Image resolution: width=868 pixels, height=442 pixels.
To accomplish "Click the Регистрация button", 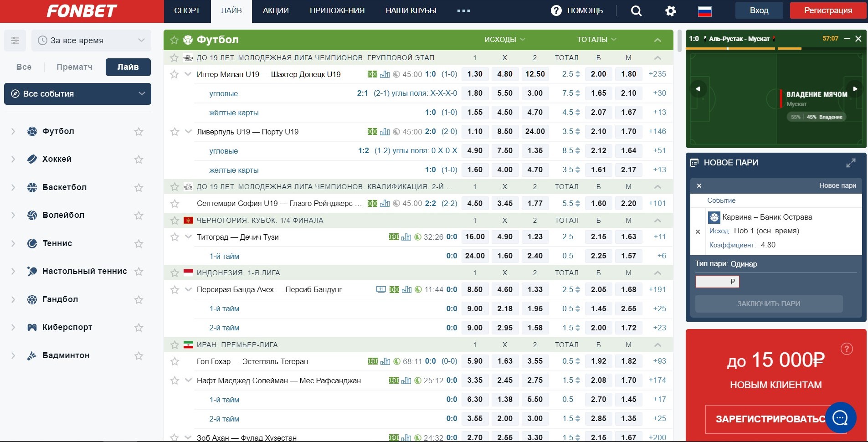I will (828, 10).
